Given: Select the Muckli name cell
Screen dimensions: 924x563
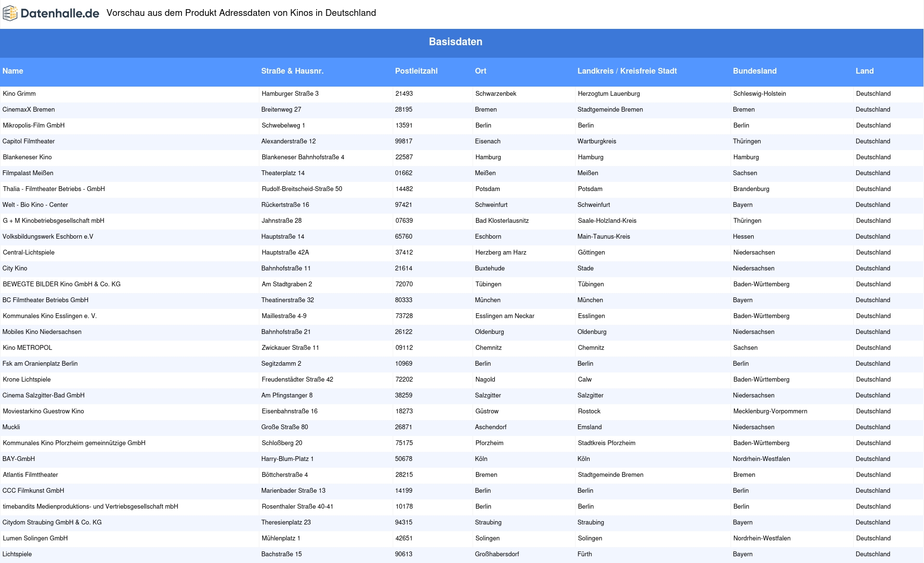Looking at the screenshot, I should pos(11,427).
